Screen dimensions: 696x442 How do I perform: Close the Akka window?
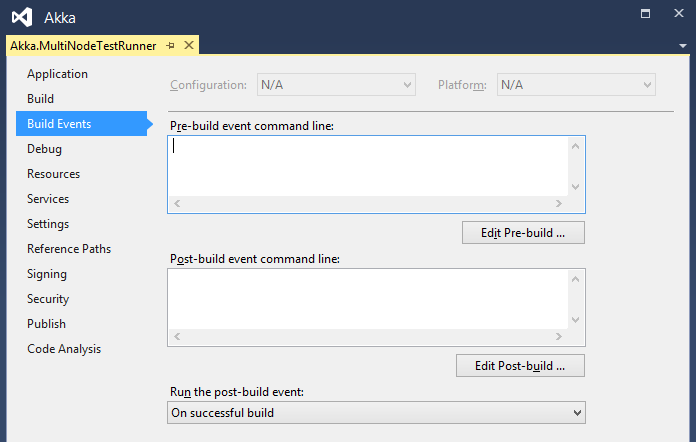pos(679,13)
